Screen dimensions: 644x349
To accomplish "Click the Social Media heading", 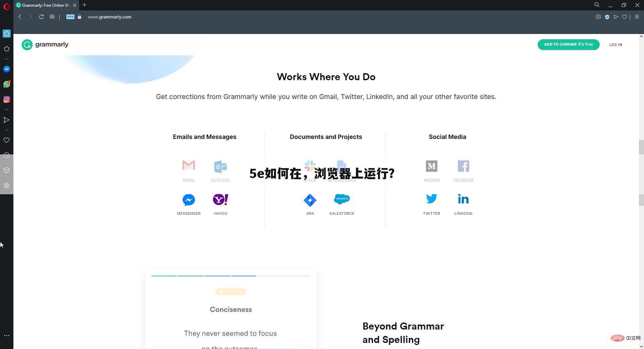I will click(447, 137).
